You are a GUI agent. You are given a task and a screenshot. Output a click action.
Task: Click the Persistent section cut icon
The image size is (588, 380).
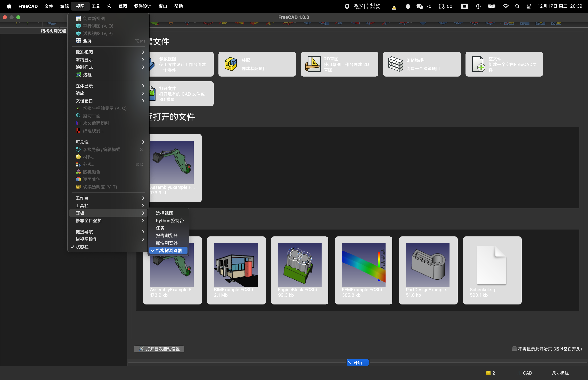pyautogui.click(x=78, y=123)
